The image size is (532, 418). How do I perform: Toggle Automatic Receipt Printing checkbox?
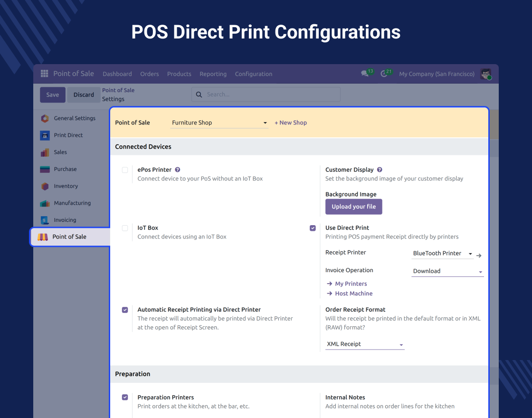point(125,310)
